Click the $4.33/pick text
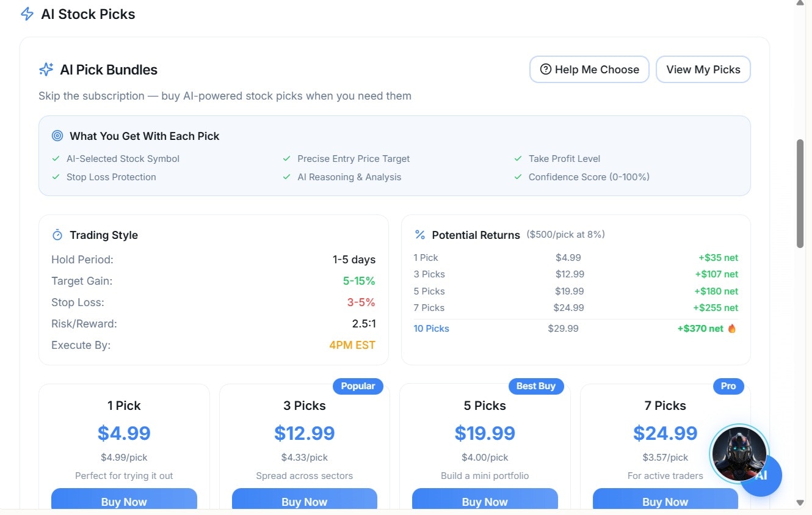Image resolution: width=812 pixels, height=515 pixels. [305, 458]
